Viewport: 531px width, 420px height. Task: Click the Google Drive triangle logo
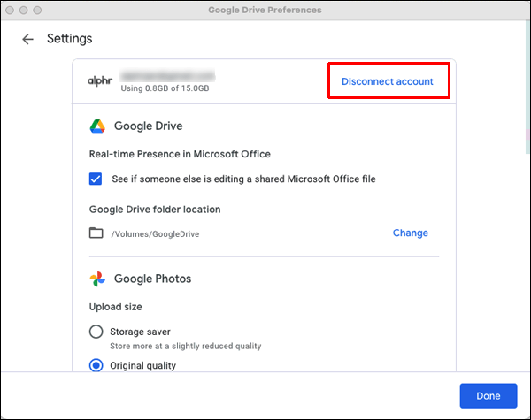[98, 126]
